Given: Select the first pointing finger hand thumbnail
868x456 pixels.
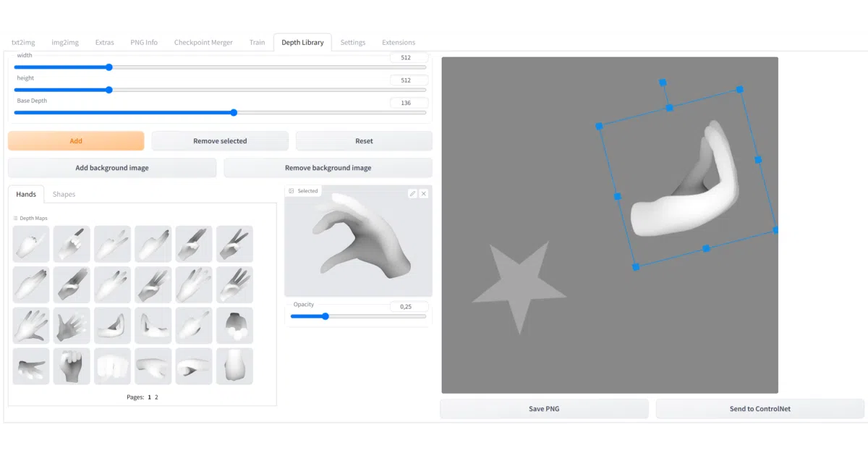Looking at the screenshot, I should tap(31, 244).
